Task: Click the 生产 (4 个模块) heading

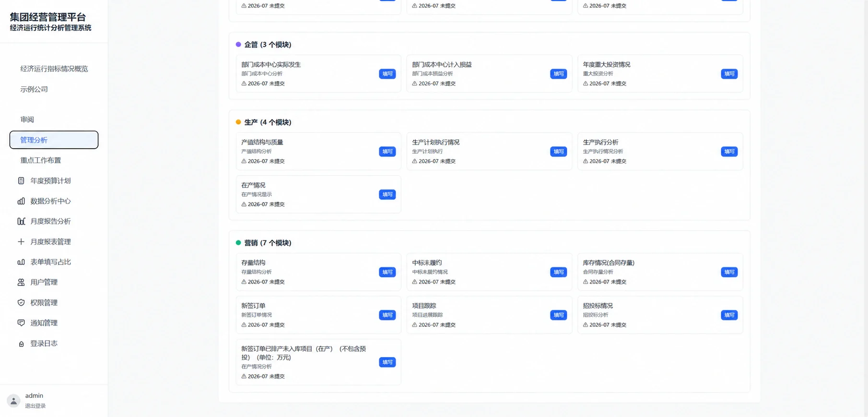Action: (268, 122)
